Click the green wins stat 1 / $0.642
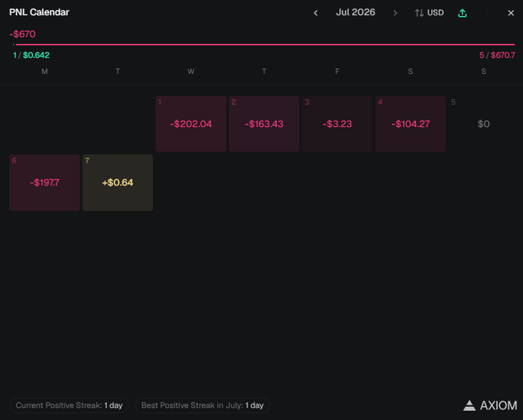Image resolution: width=523 pixels, height=420 pixels. pos(31,55)
